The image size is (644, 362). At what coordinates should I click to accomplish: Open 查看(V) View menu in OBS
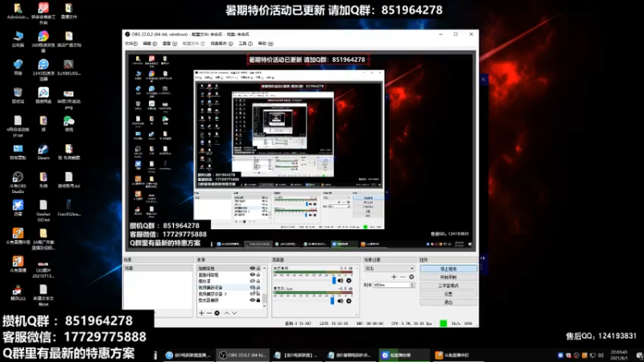pos(170,43)
